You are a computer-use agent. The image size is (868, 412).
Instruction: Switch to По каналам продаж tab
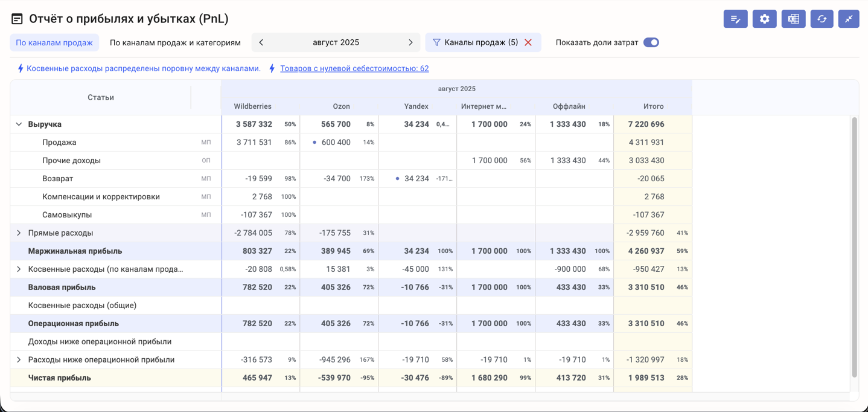pos(54,42)
